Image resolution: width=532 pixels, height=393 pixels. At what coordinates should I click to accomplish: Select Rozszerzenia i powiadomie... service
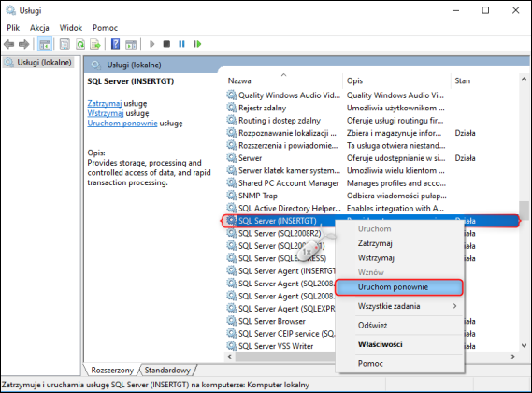pos(288,145)
